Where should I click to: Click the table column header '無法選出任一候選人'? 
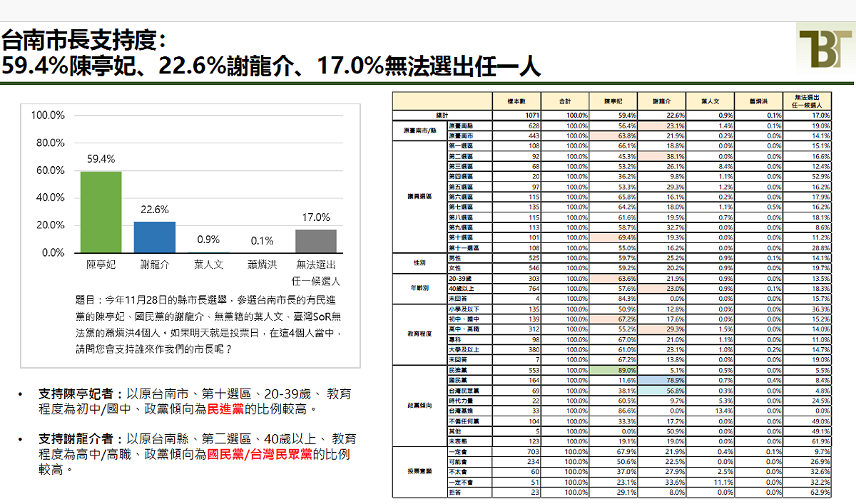(x=808, y=101)
